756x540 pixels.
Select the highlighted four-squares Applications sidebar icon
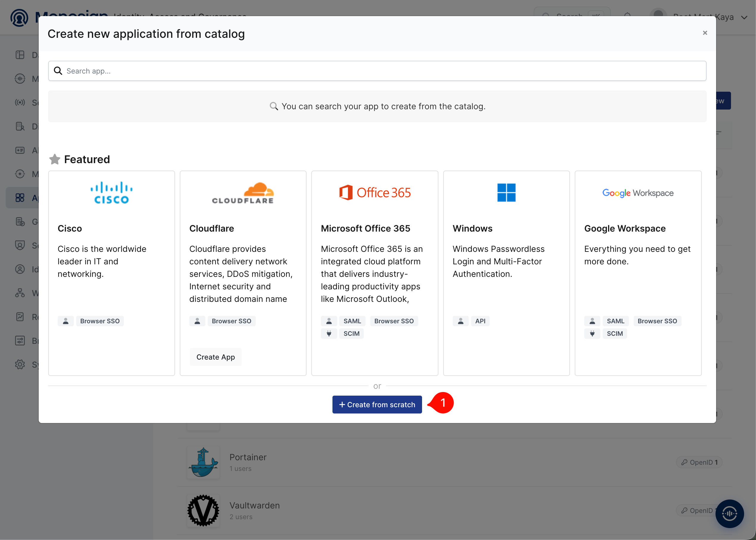[x=20, y=198]
